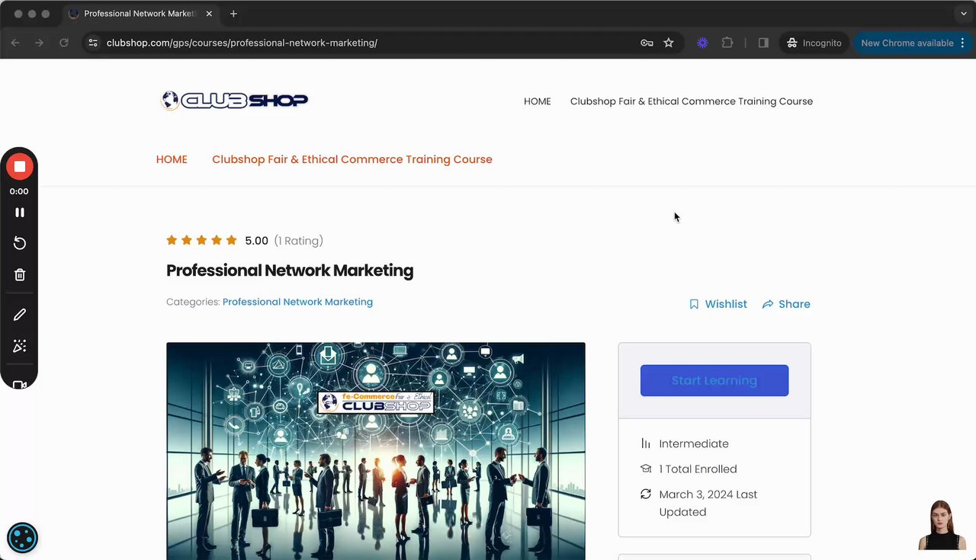Share this course
This screenshot has width=976, height=560.
coord(786,304)
